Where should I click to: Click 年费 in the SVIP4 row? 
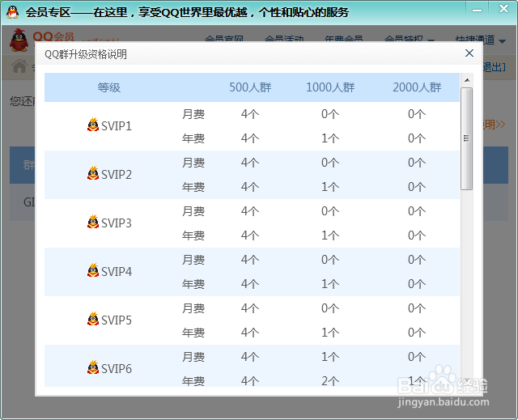(x=193, y=284)
